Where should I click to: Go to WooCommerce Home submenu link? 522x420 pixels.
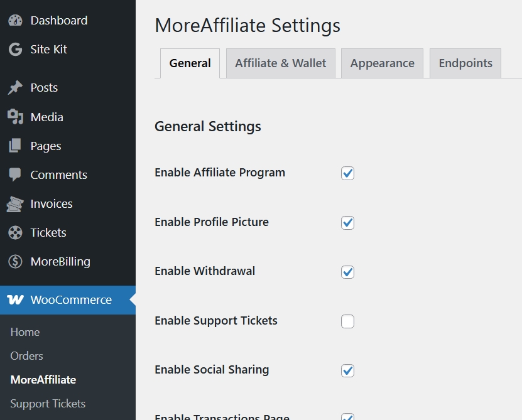coord(25,332)
